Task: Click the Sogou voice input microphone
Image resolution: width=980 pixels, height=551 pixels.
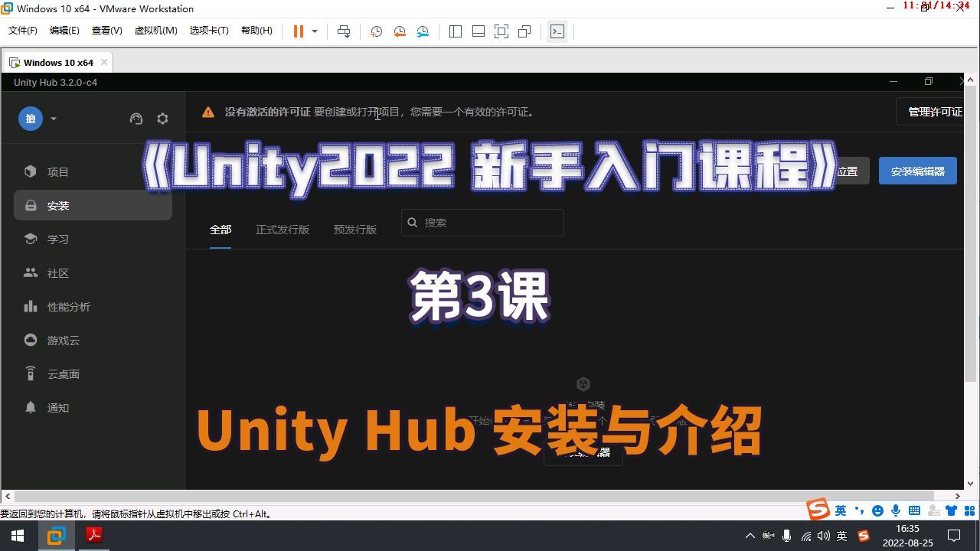Action: click(896, 510)
